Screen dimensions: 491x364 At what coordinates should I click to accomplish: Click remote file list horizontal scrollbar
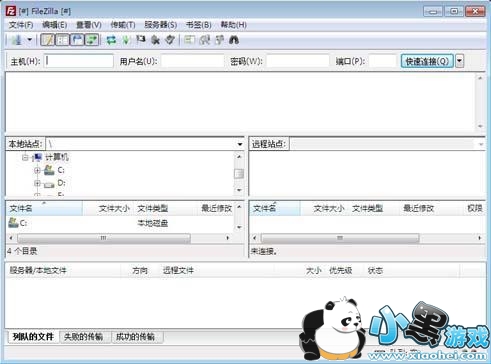click(340, 238)
